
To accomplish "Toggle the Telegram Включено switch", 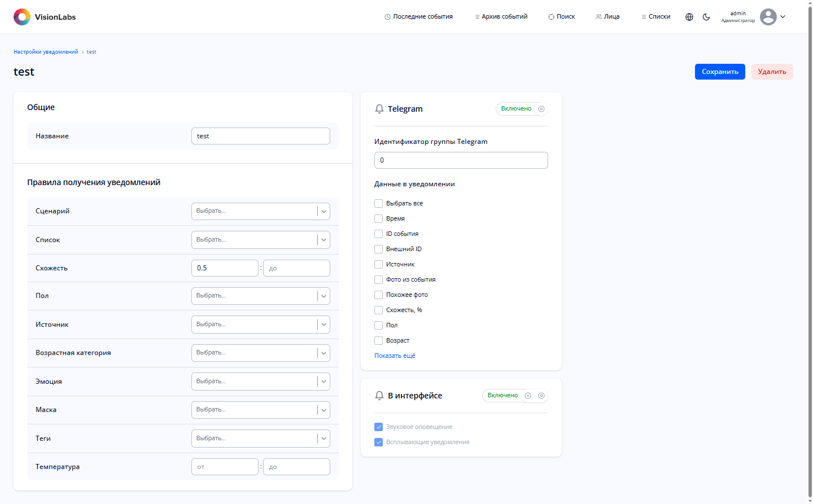I will pos(522,109).
